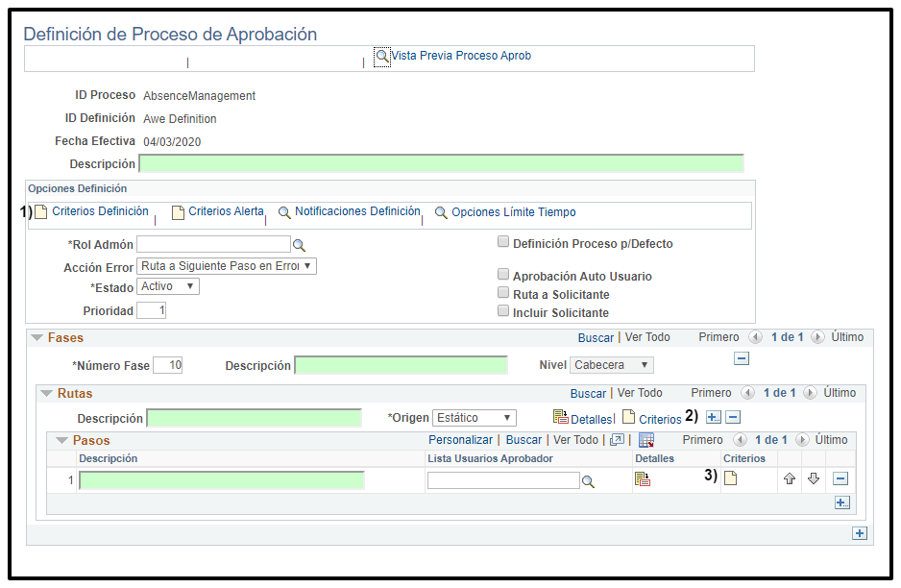This screenshot has width=901, height=588.
Task: Click the Lista Usuarios Aprobador lookup icon
Action: pyautogui.click(x=588, y=481)
